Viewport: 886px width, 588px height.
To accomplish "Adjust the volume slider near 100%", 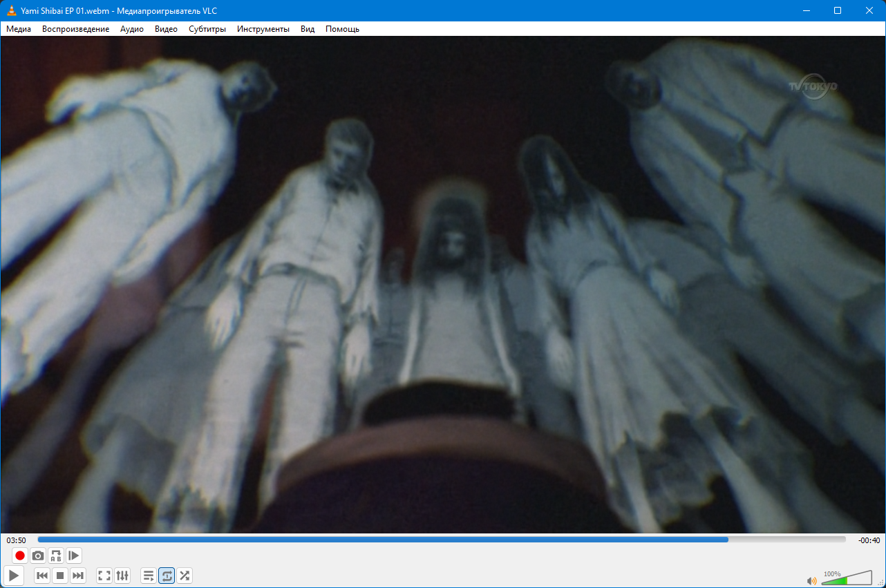I will coord(847,578).
